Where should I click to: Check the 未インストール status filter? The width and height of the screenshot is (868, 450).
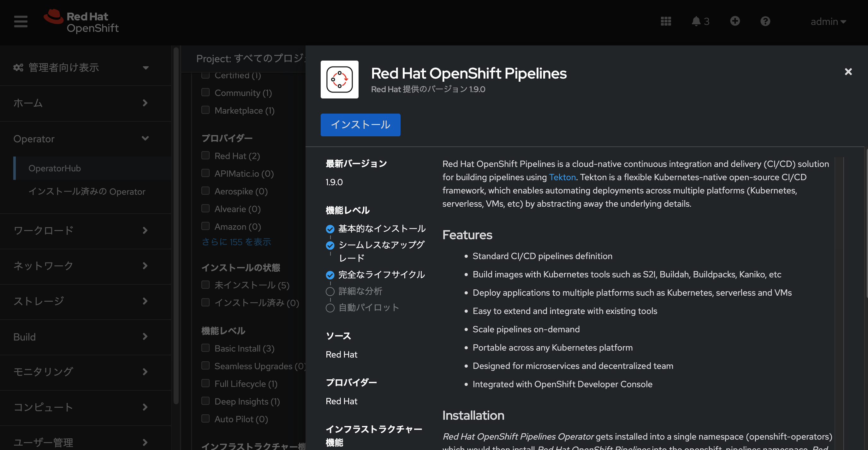[205, 285]
